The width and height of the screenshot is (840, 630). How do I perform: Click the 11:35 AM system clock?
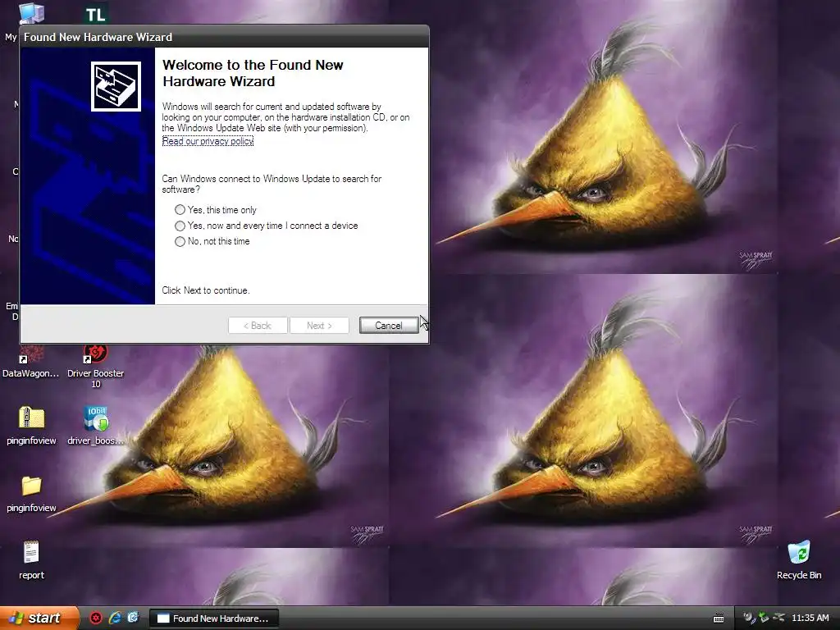pyautogui.click(x=810, y=618)
